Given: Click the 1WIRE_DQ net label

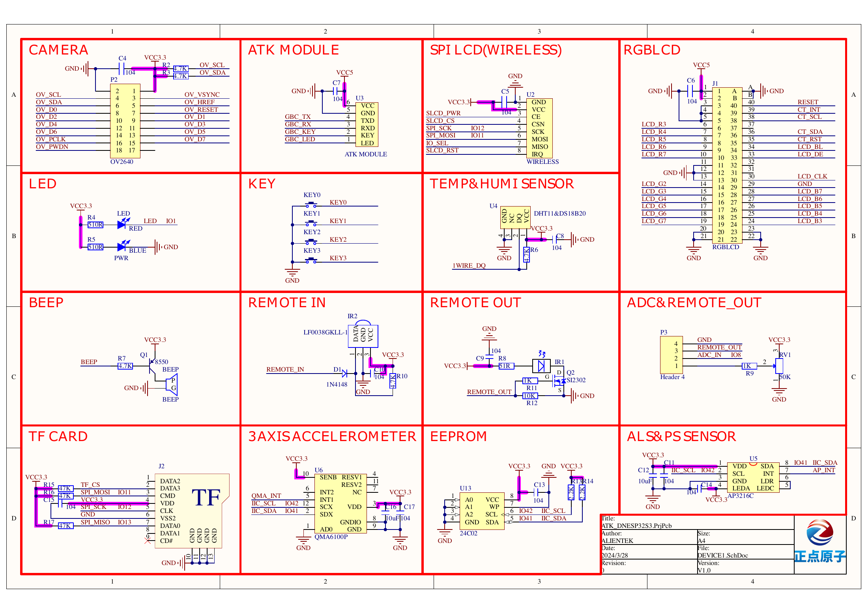Looking at the screenshot, I should pyautogui.click(x=469, y=266).
